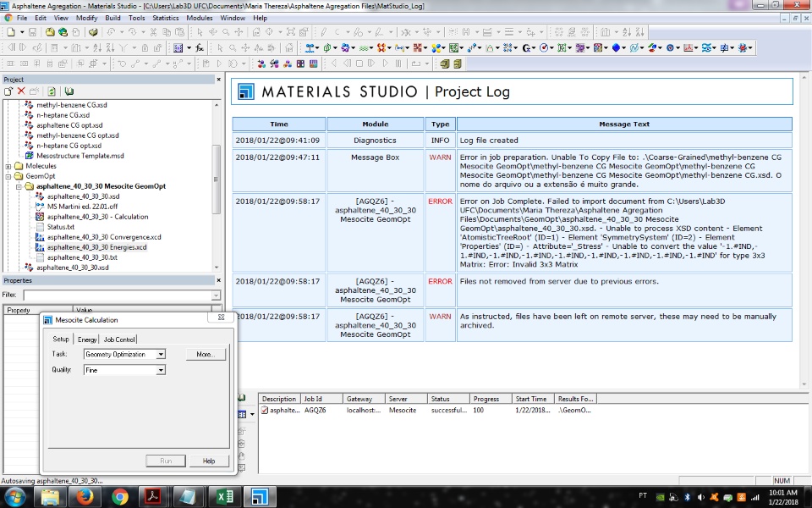Click the New item icon in Project panel
Screen dimensions: 812x508
click(8, 91)
